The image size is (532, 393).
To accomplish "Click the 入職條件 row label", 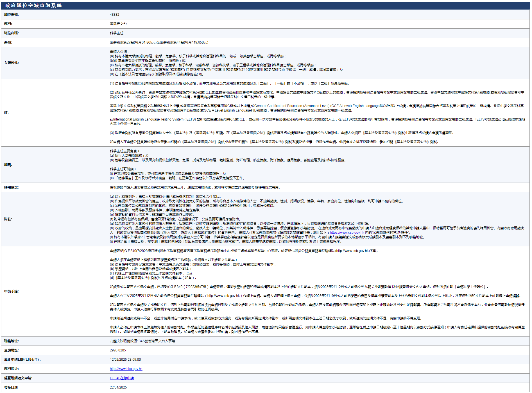I will [x=12, y=63].
